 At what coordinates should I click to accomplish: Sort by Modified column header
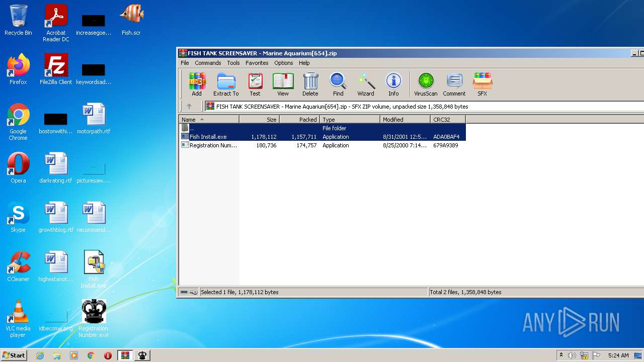[406, 119]
